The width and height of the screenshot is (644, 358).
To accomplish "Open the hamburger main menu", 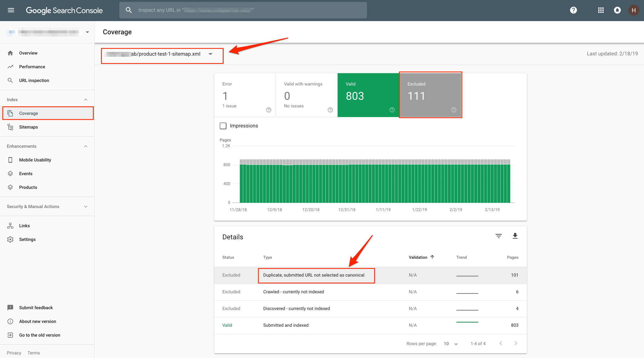I will tap(11, 10).
